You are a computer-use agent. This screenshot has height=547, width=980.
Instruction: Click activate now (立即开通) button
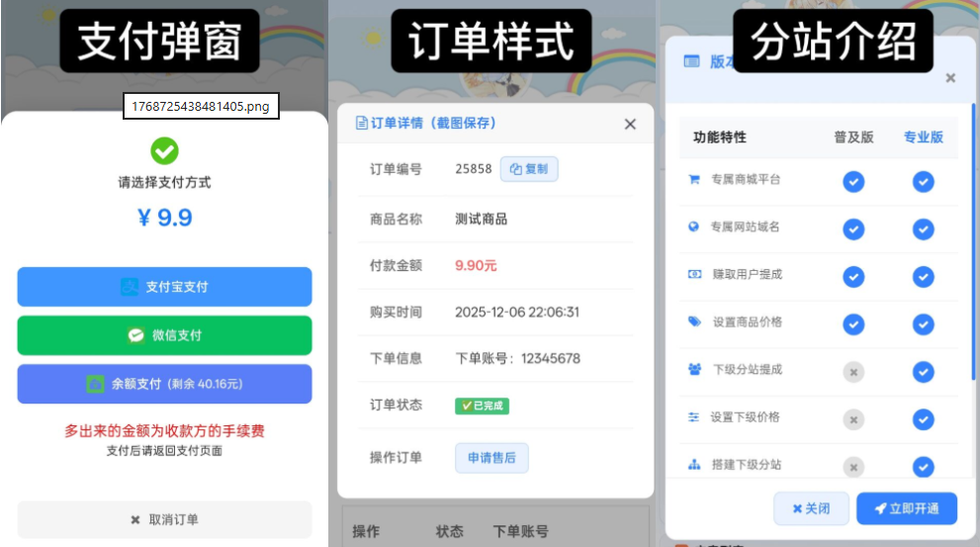pyautogui.click(x=907, y=508)
